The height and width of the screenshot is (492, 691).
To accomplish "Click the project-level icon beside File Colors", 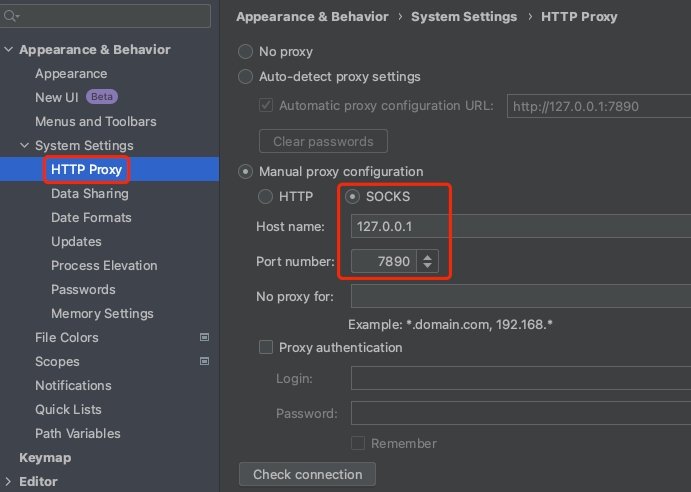I will [204, 337].
